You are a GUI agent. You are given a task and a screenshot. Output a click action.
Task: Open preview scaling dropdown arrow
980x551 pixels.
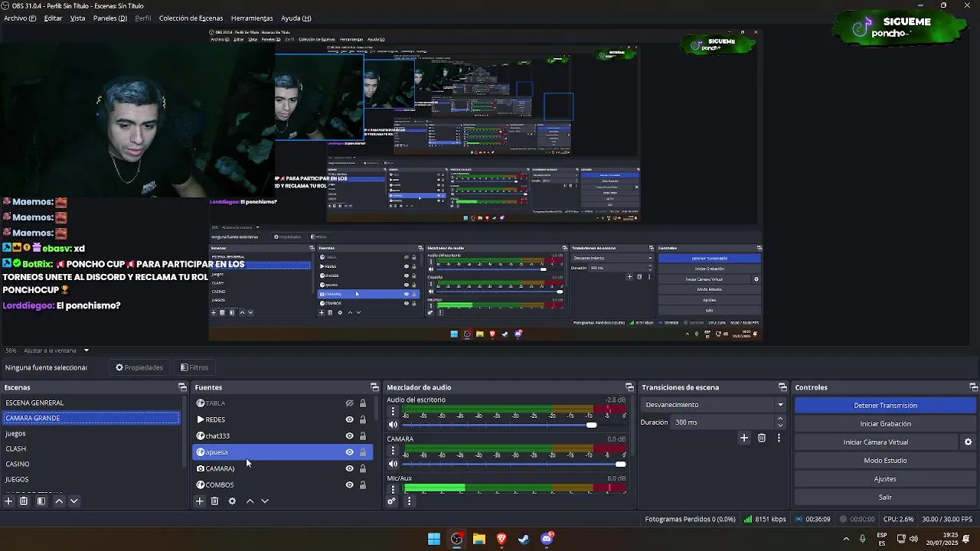click(86, 350)
